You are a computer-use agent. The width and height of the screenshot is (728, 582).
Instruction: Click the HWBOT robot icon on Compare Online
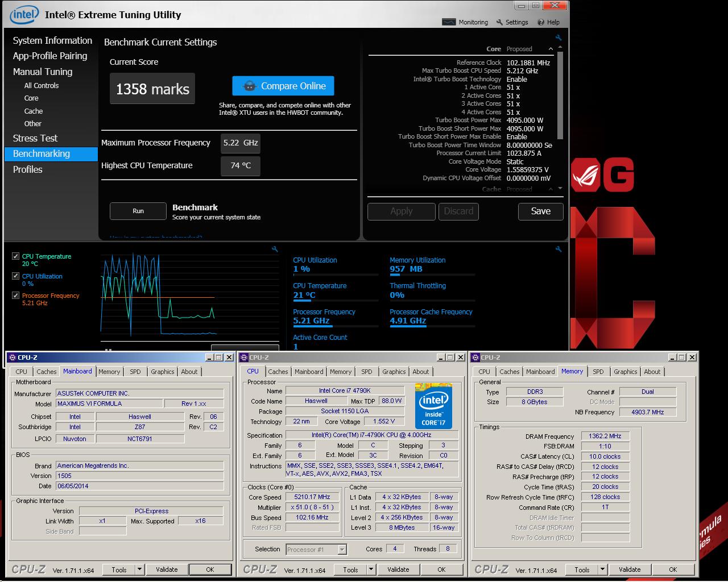(x=249, y=86)
